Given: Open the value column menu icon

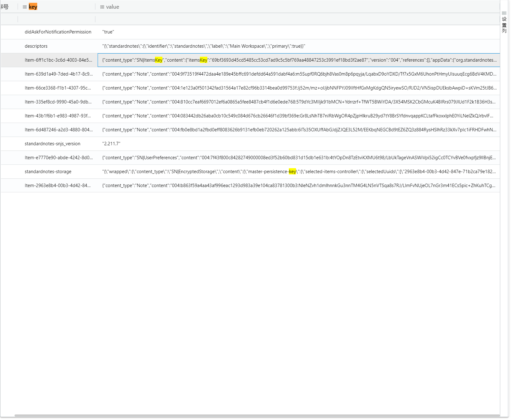Looking at the screenshot, I should click(102, 7).
